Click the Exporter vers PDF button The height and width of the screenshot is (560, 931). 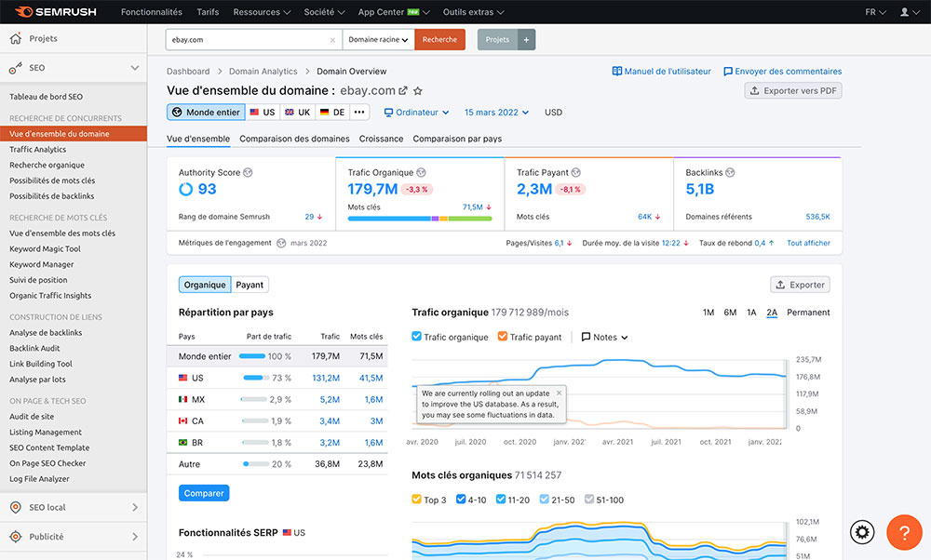tap(793, 91)
